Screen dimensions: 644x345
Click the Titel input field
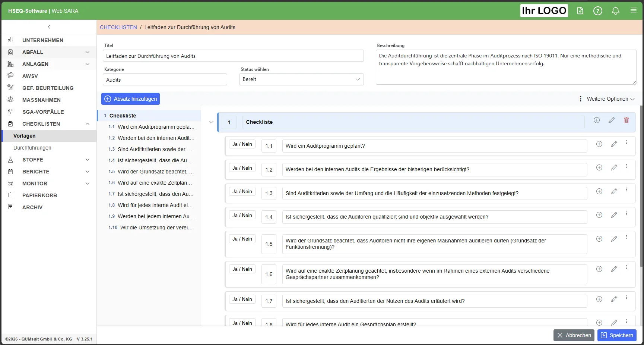(233, 56)
